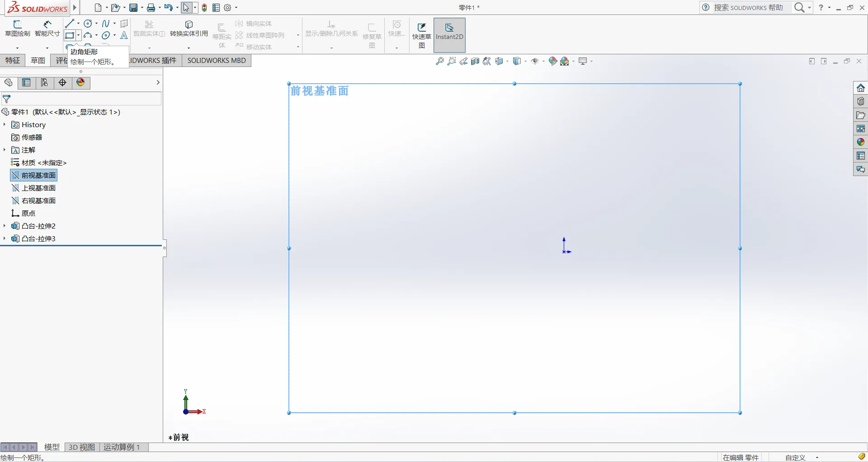The width and height of the screenshot is (868, 462).
Task: Open the PropertyManager tab
Action: pyautogui.click(x=26, y=82)
